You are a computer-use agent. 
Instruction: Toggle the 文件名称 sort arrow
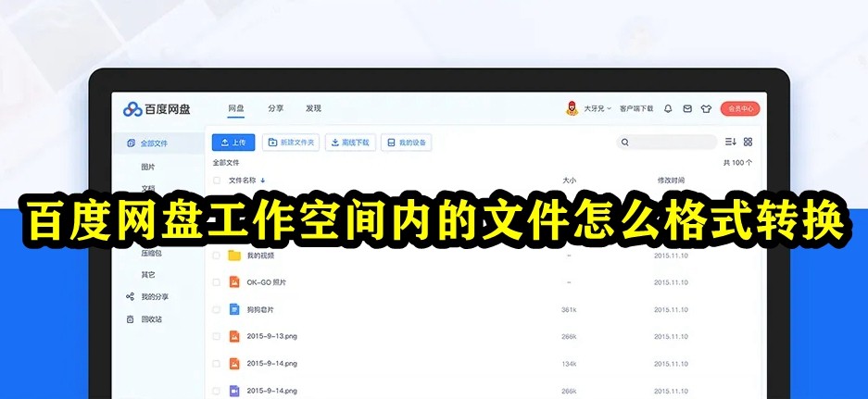[x=262, y=181]
